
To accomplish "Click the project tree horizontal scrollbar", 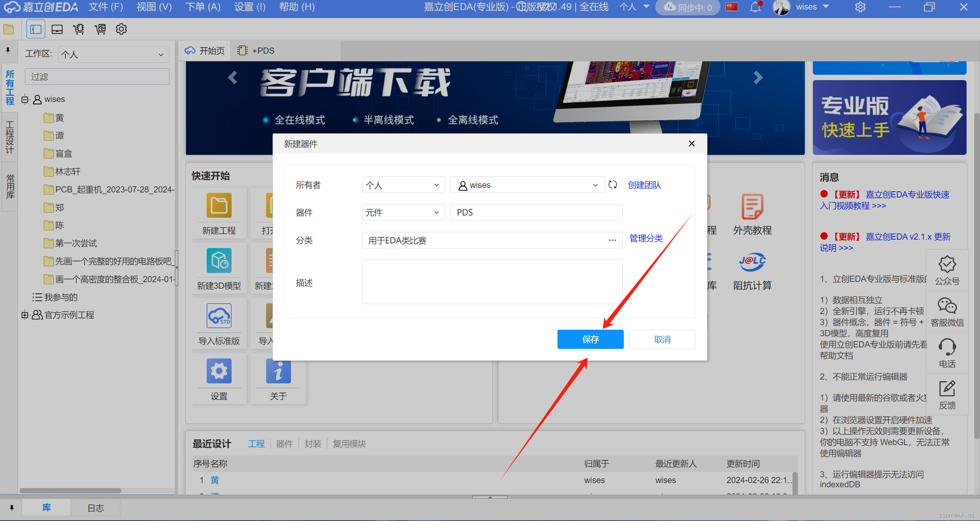I will point(71,491).
